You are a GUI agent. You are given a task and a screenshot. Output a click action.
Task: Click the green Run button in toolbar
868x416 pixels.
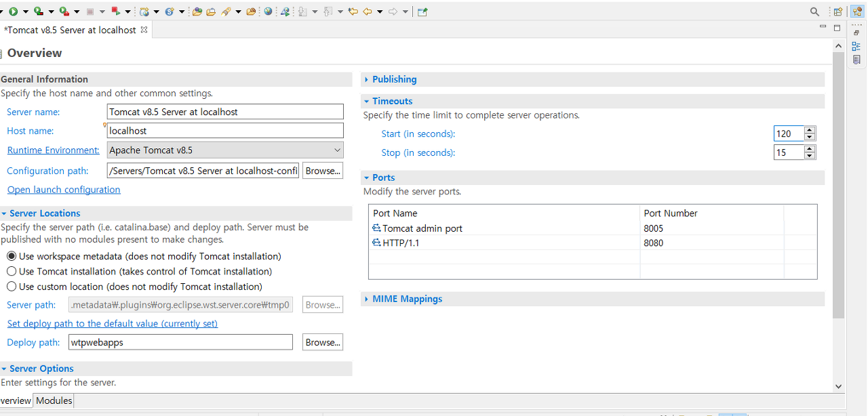coord(13,12)
